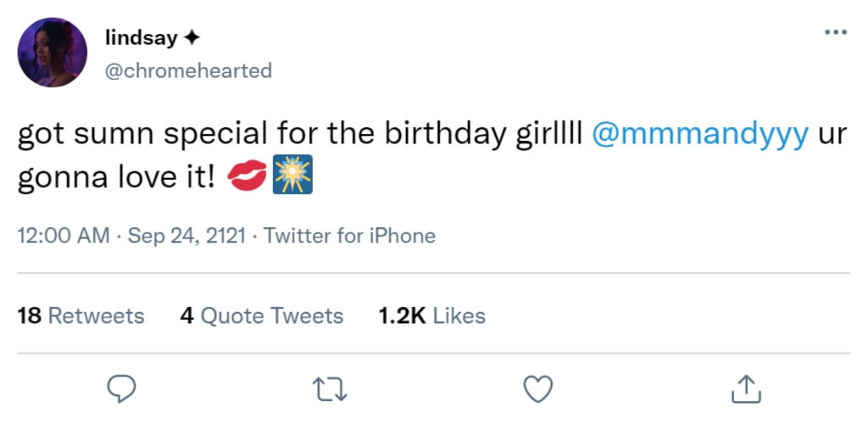Click the display name lindsay

142,38
